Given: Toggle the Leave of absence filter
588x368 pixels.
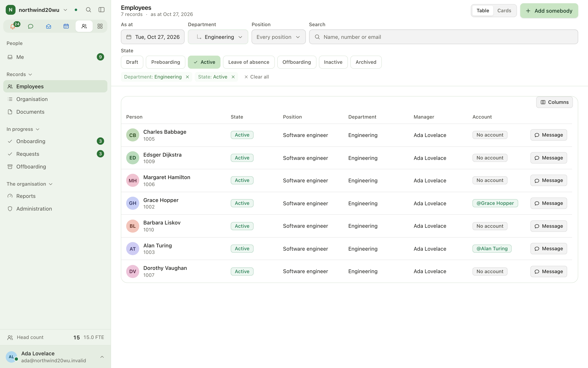Looking at the screenshot, I should coord(249,62).
